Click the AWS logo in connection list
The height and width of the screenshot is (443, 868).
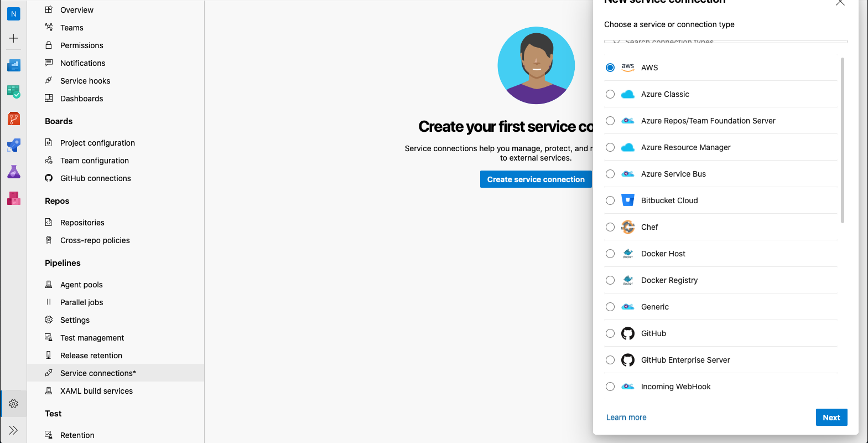pyautogui.click(x=628, y=68)
